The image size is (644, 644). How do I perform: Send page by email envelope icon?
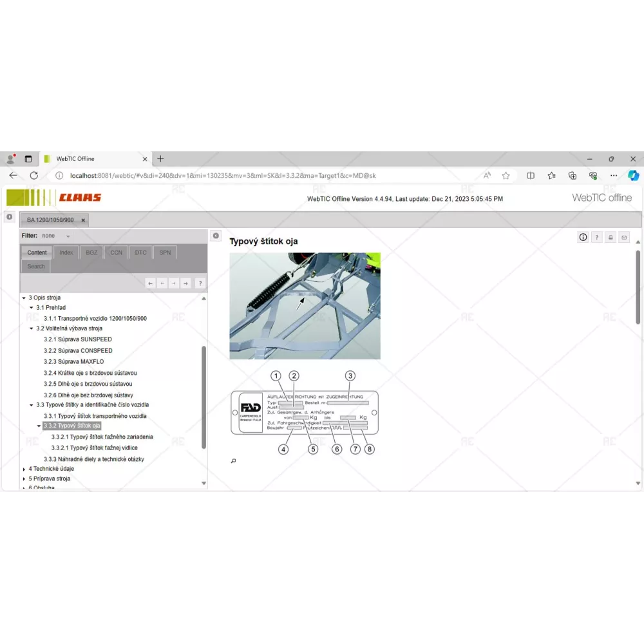[623, 237]
